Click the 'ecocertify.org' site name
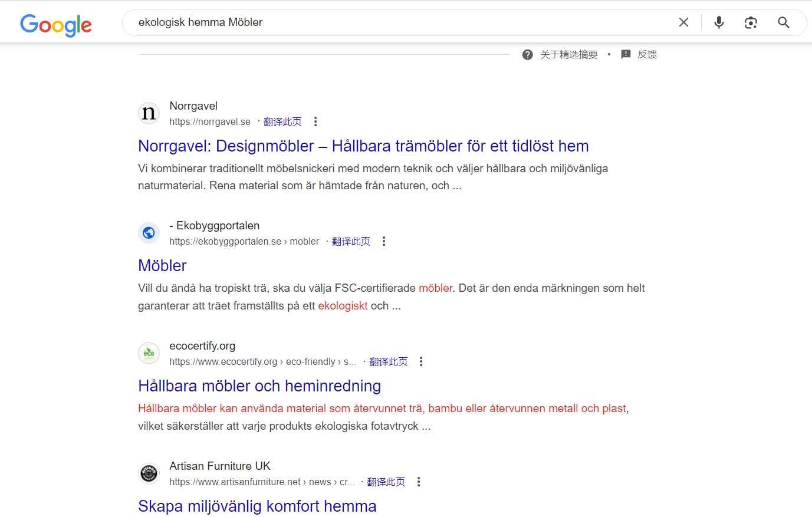Image resolution: width=812 pixels, height=517 pixels. (202, 346)
